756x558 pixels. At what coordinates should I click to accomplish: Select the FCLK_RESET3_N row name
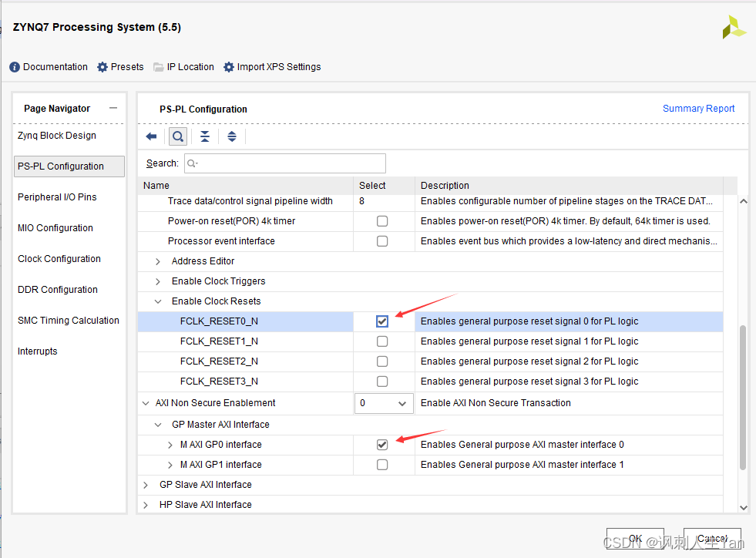219,382
